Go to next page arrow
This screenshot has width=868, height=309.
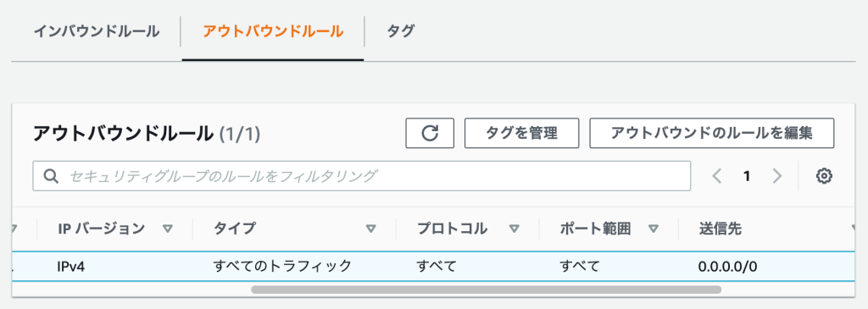[x=777, y=176]
